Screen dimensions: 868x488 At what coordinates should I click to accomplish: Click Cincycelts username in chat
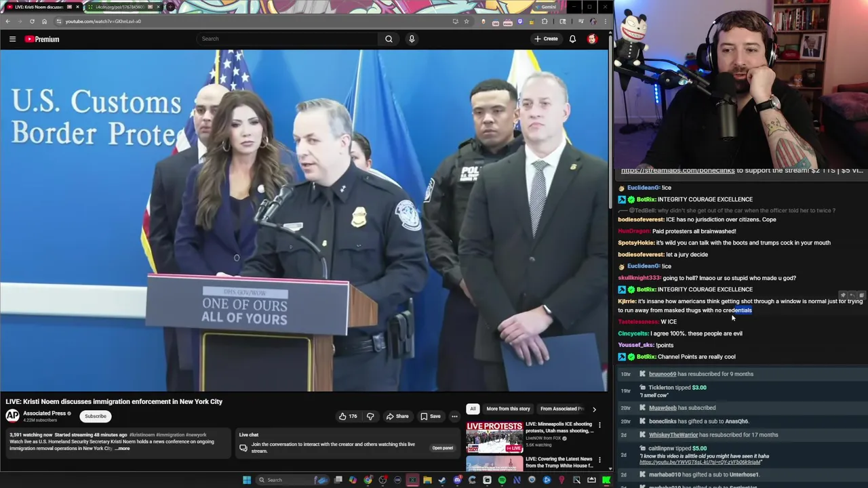tap(633, 333)
